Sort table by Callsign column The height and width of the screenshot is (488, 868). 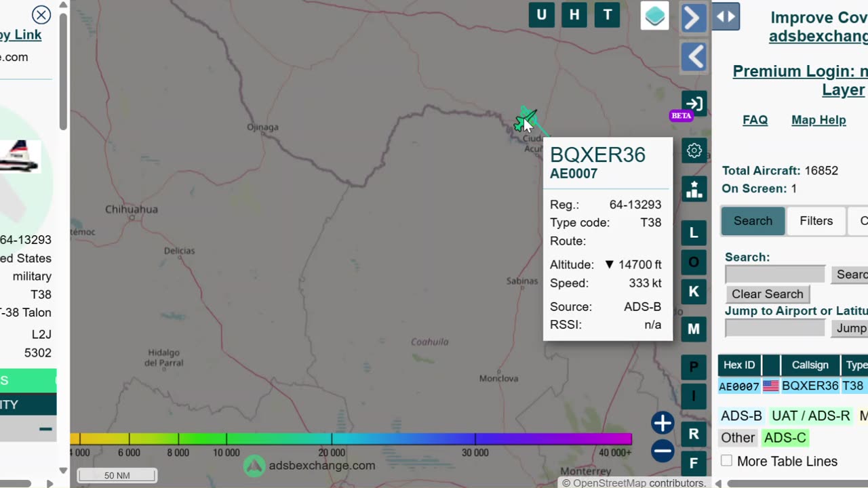coord(810,365)
